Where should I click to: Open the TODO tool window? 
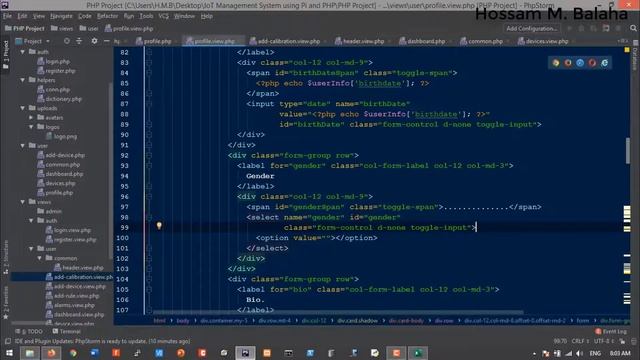coord(29,331)
